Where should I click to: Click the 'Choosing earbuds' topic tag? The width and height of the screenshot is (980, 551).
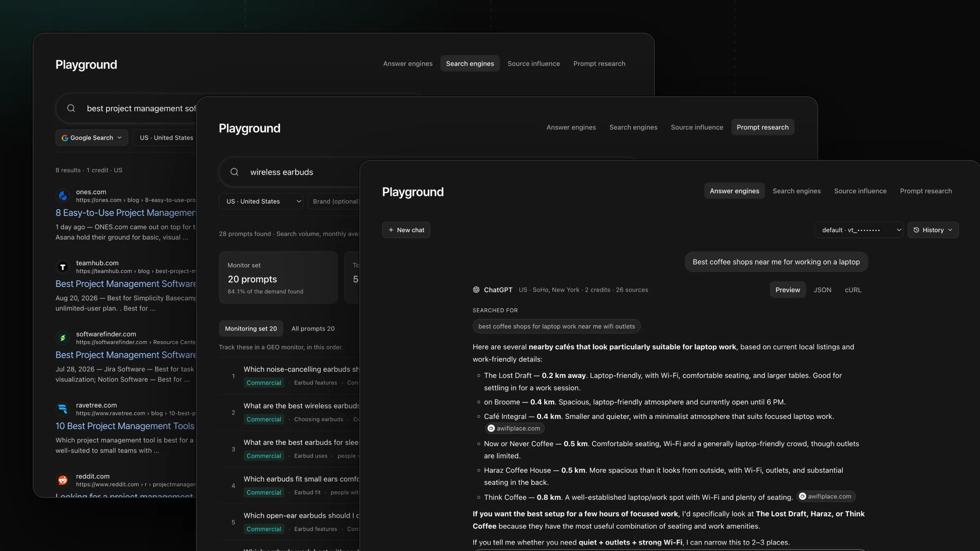318,419
